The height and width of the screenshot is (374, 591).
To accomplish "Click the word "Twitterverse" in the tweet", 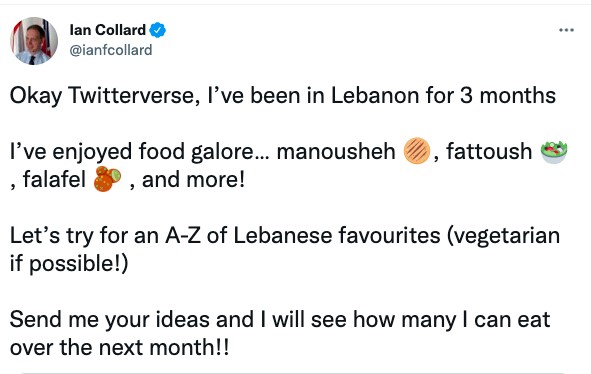I will tap(135, 95).
